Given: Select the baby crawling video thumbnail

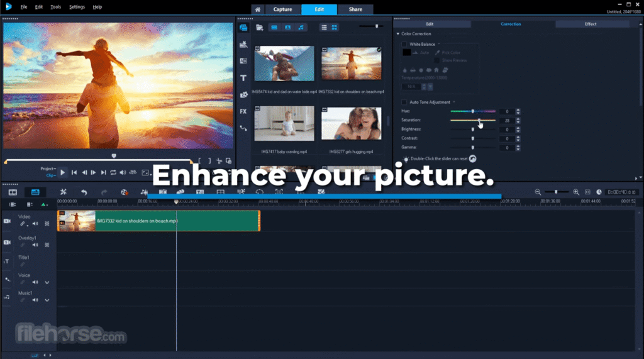Looking at the screenshot, I should [x=284, y=123].
